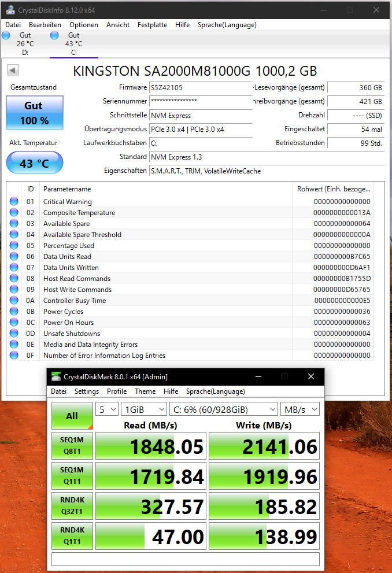Image resolution: width=392 pixels, height=573 pixels.
Task: Click status orb for Unsafe Shutdowns
Action: pyautogui.click(x=14, y=333)
